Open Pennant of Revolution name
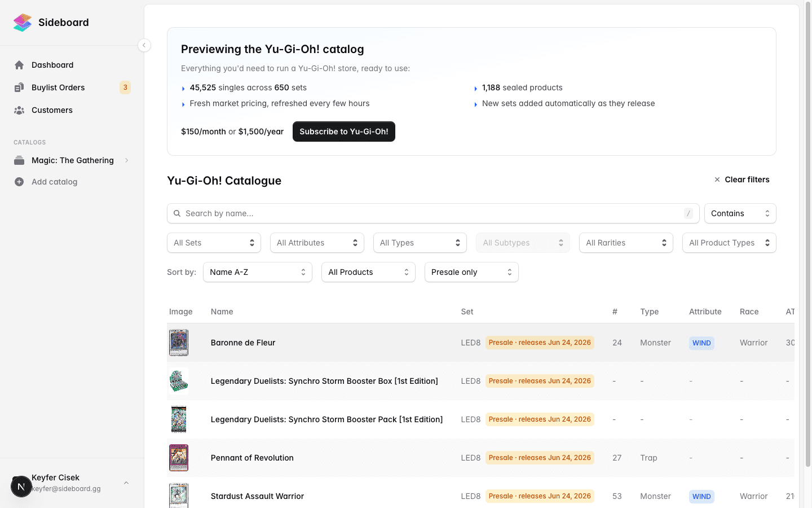812x508 pixels. click(x=252, y=458)
